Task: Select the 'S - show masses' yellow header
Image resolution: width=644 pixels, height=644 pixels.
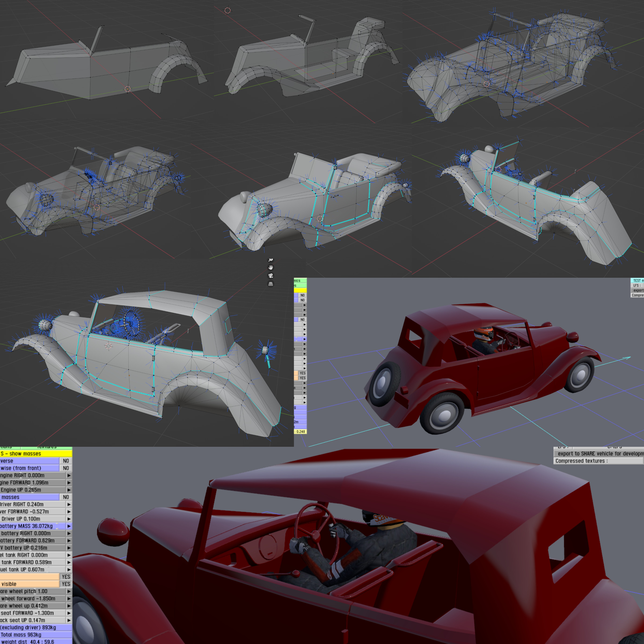Action: click(36, 454)
